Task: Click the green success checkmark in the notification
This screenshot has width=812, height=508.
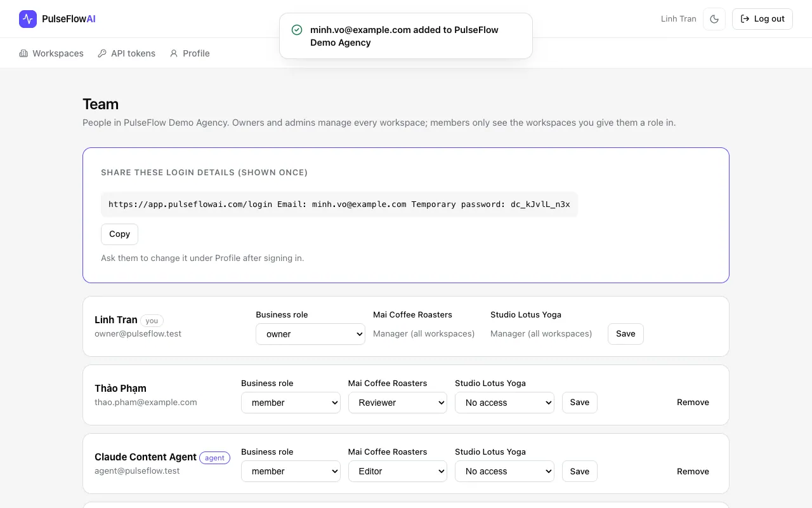Action: coord(296,30)
